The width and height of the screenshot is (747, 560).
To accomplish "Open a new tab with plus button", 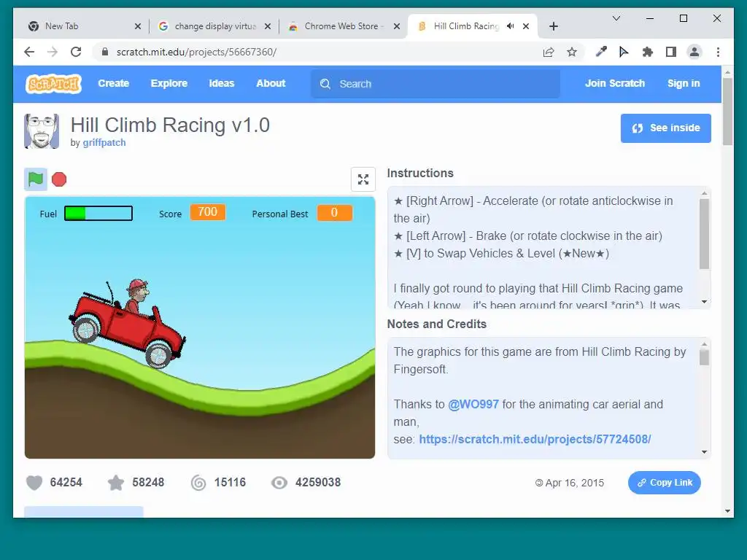I will pos(553,26).
